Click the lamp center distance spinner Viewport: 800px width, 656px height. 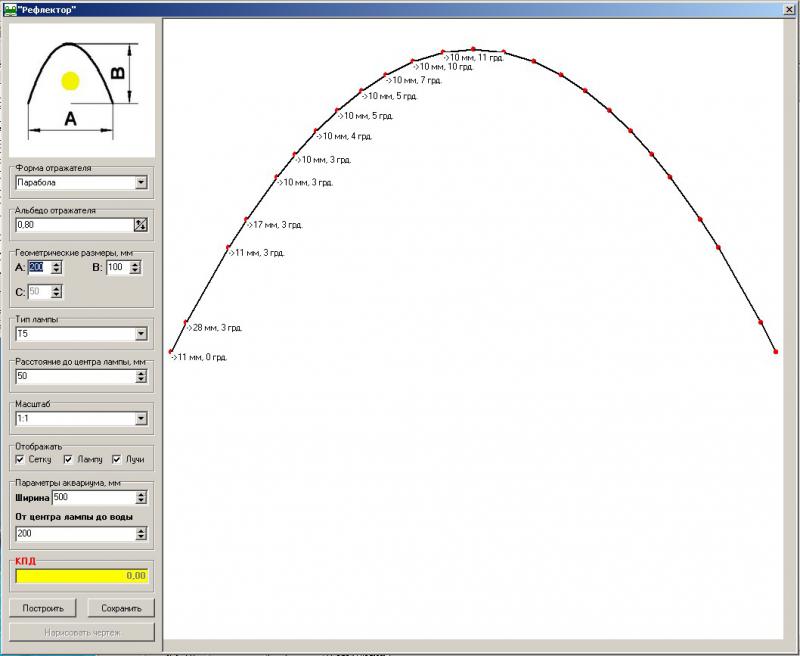(141, 376)
